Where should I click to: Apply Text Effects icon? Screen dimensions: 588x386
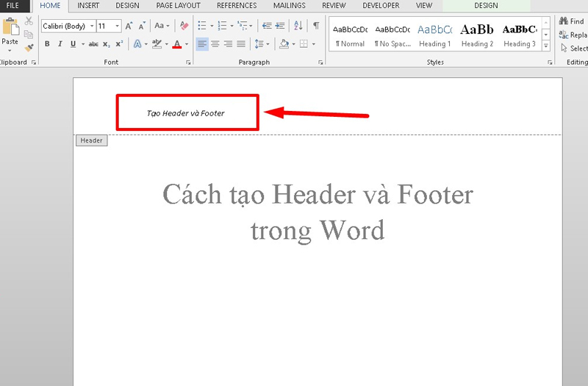[x=137, y=44]
